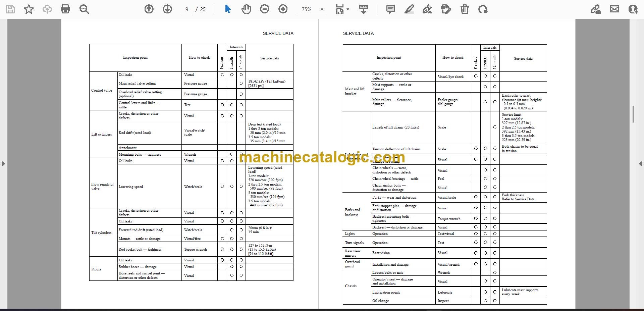Click the scrolling mode icon
The height and width of the screenshot is (311, 644).
[x=364, y=9]
